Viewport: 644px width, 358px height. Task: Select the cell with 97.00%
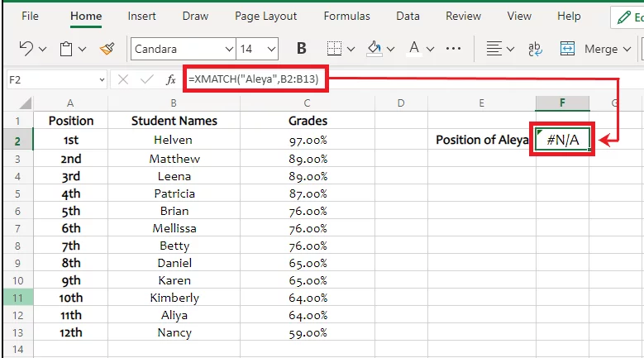(308, 140)
